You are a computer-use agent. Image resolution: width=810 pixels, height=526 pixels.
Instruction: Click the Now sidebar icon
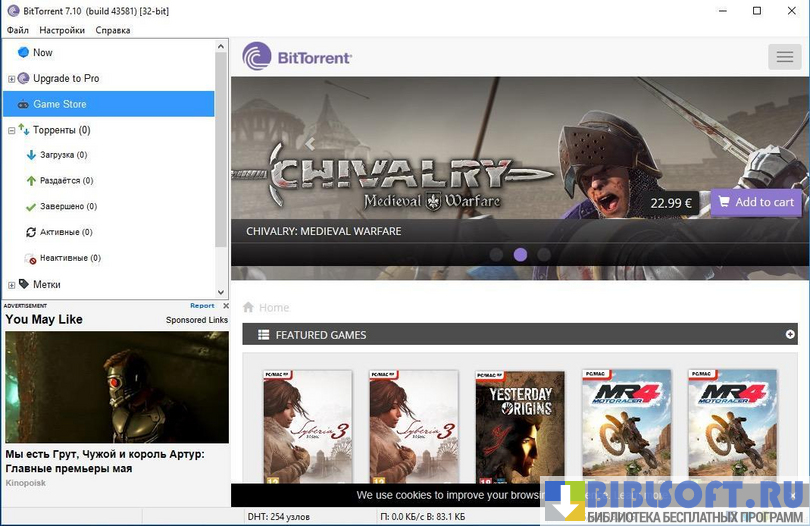coord(23,52)
